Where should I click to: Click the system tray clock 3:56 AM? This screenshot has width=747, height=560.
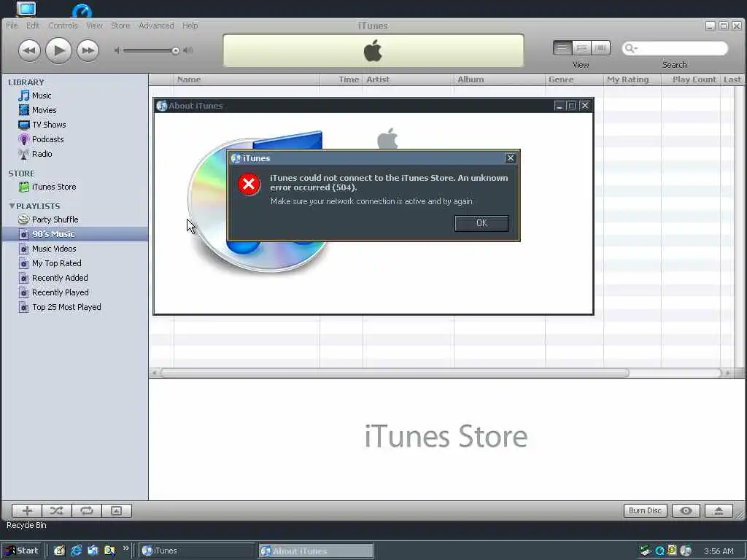(719, 551)
